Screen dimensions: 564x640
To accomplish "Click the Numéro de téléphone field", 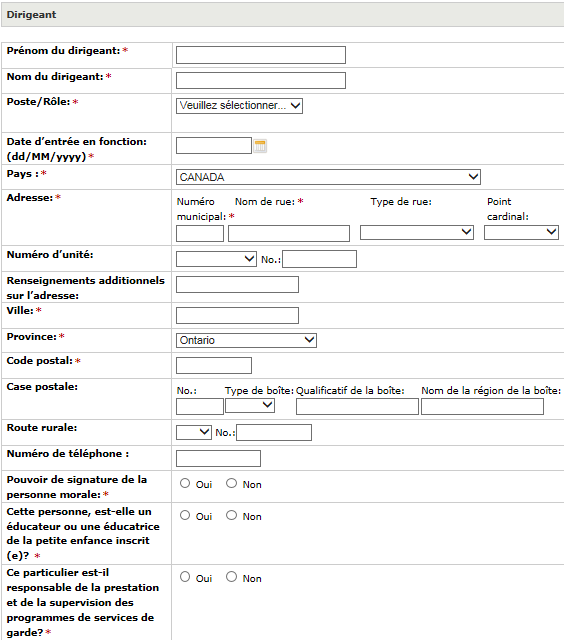I will [x=218, y=458].
